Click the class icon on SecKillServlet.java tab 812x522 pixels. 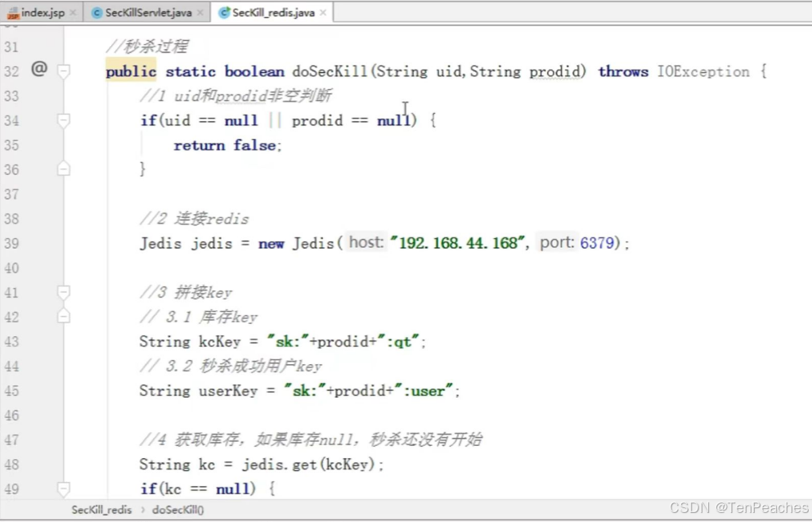96,13
